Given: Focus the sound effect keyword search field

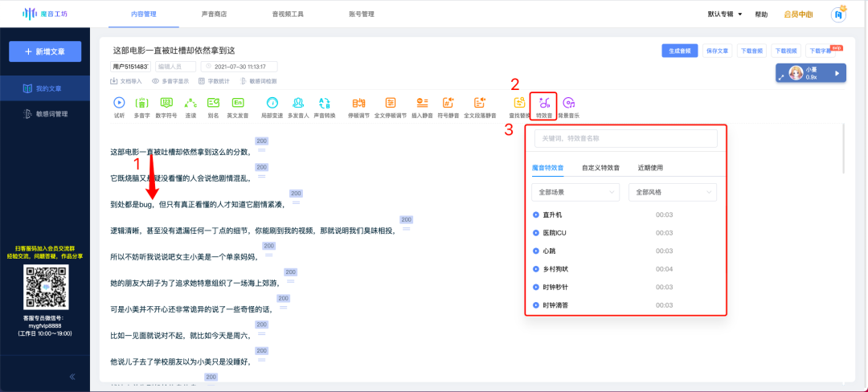Looking at the screenshot, I should click(625, 138).
